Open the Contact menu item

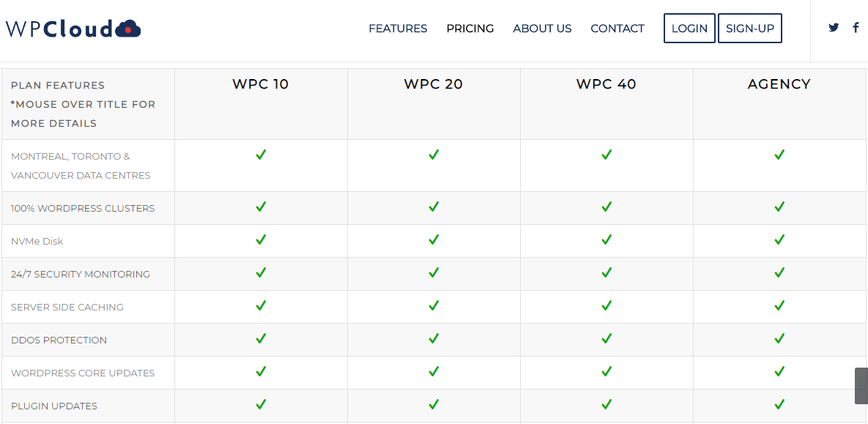(617, 29)
